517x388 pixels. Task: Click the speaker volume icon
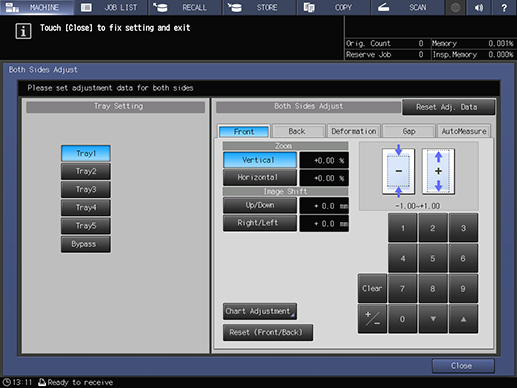[x=479, y=7]
